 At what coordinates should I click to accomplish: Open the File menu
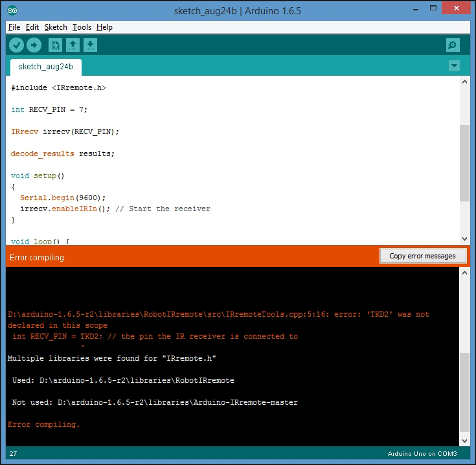point(14,27)
